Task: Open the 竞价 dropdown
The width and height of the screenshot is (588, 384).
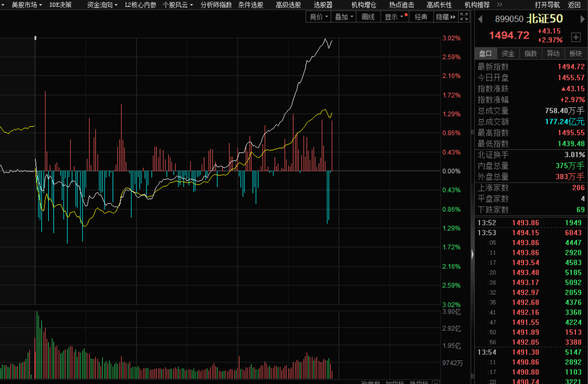Action: pos(319,17)
